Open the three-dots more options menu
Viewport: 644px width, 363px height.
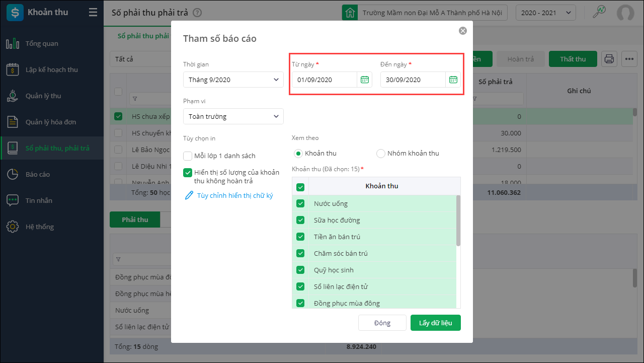[629, 59]
